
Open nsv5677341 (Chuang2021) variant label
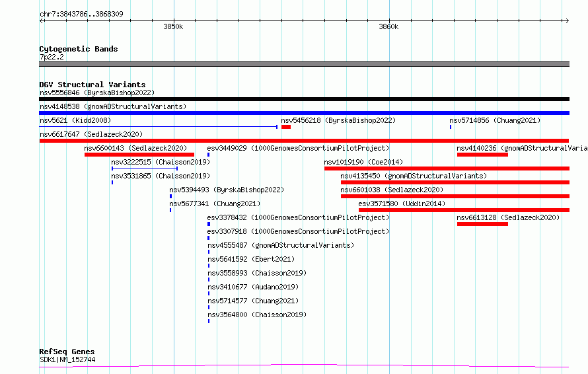tap(215, 204)
